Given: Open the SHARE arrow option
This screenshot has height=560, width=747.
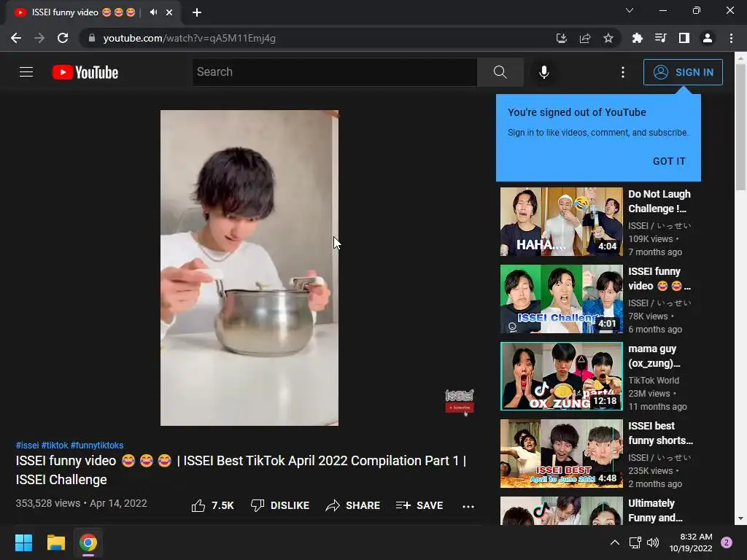Looking at the screenshot, I should point(353,505).
